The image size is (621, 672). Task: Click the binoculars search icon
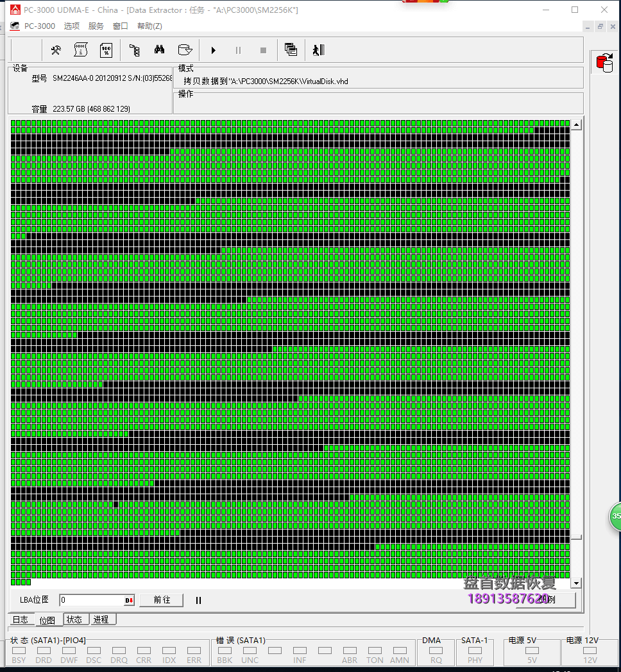[x=159, y=49]
